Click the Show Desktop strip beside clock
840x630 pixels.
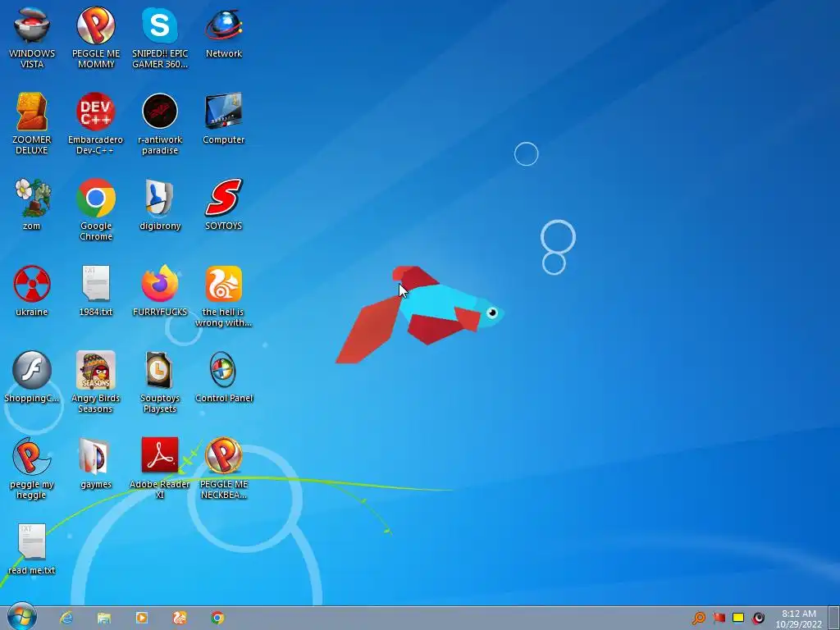(x=833, y=618)
